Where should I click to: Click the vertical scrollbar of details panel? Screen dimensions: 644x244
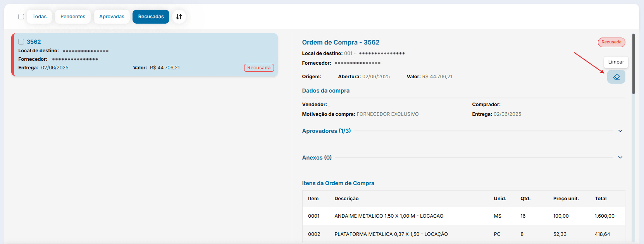click(x=634, y=64)
